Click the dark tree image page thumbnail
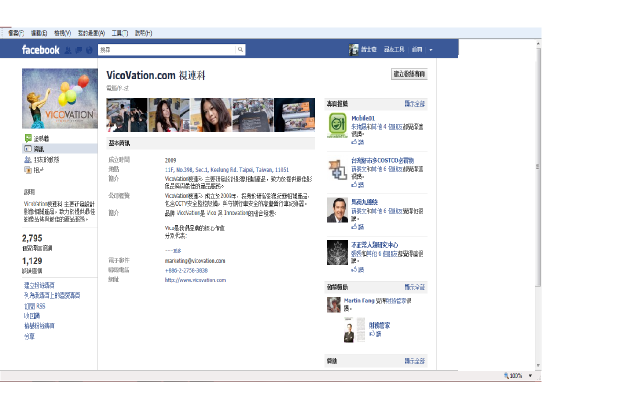This screenshot has width=640, height=400. coord(337,252)
